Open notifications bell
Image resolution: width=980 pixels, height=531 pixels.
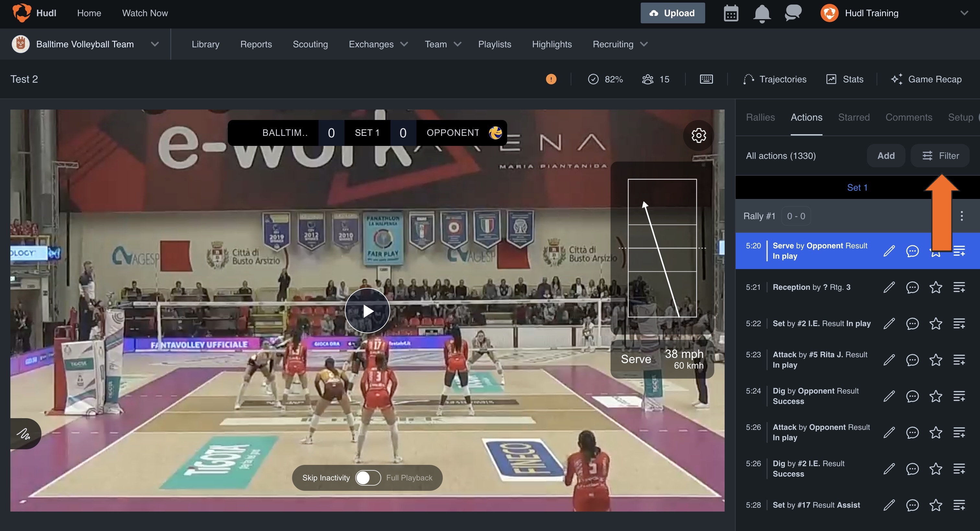[762, 14]
